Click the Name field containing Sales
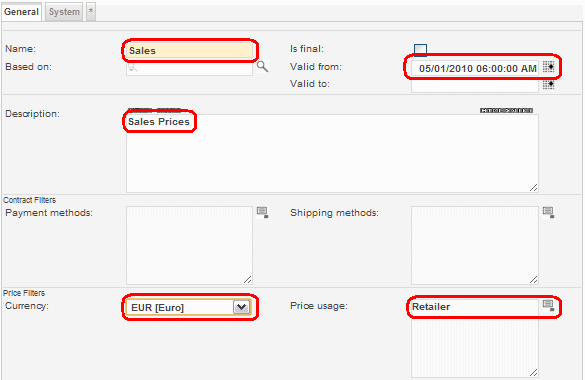585x380 pixels. coord(190,50)
